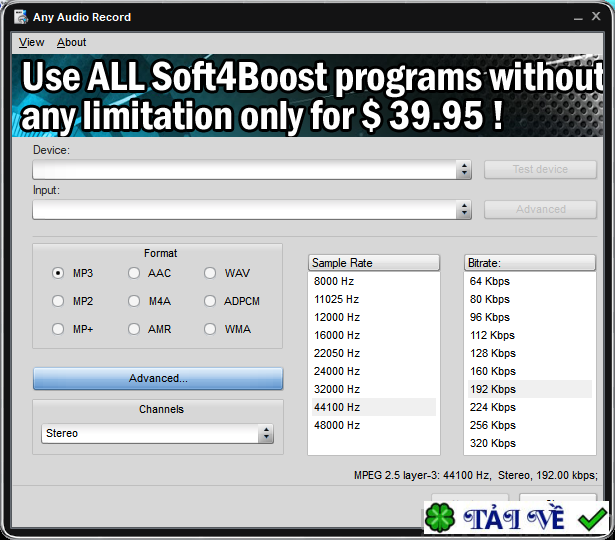Select 22050 Hz sample rate
Image resolution: width=615 pixels, height=540 pixels.
coord(374,353)
